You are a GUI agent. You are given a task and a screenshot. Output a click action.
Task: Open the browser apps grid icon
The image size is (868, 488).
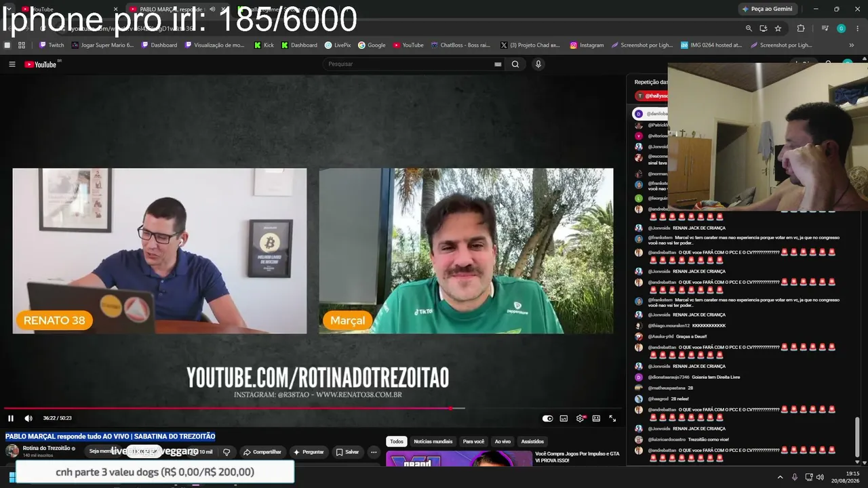tap(22, 45)
